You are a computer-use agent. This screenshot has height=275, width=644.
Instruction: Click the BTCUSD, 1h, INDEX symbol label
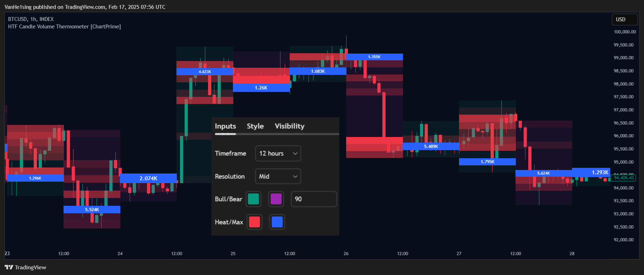point(31,19)
